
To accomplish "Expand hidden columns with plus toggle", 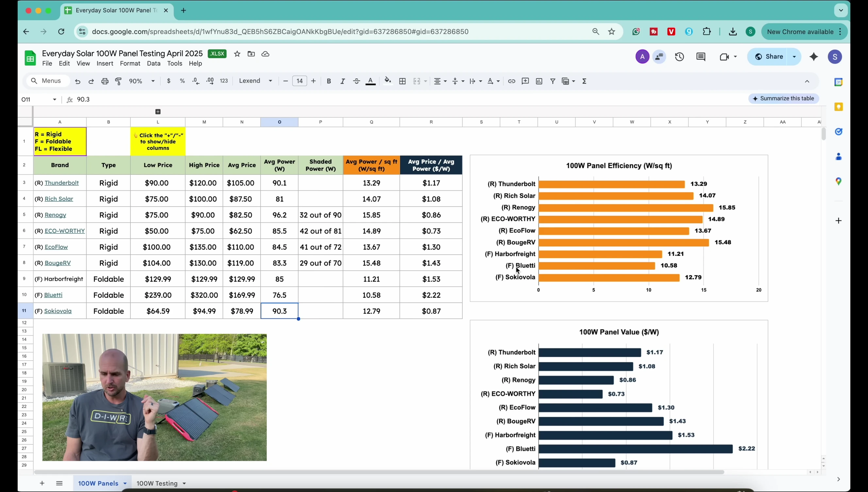I will (158, 111).
